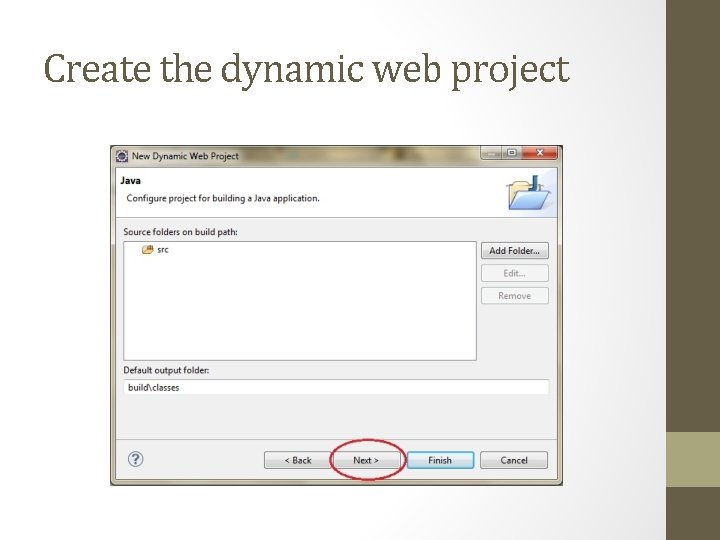Click the 'Source folders on build path:' label
The width and height of the screenshot is (720, 540).
(x=180, y=232)
